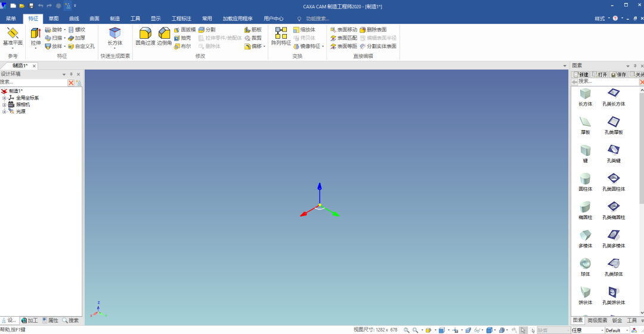Select the 旋转 revolve feature tool
Screen dimensions: 644x334
54,30
